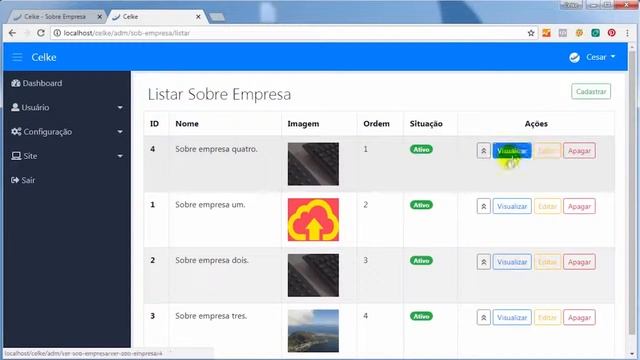Click Apagar for Sobre empresa quatro
The width and height of the screenshot is (640, 360).
pyautogui.click(x=579, y=151)
